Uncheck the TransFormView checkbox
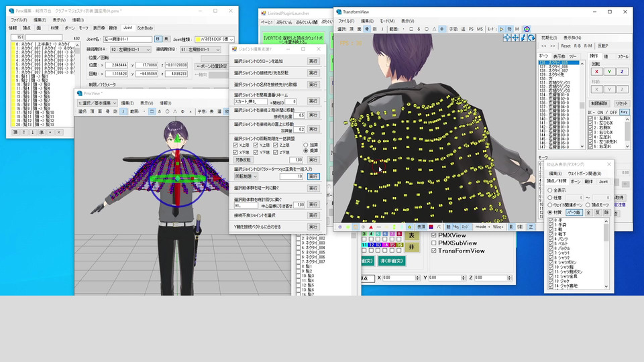 point(434,251)
